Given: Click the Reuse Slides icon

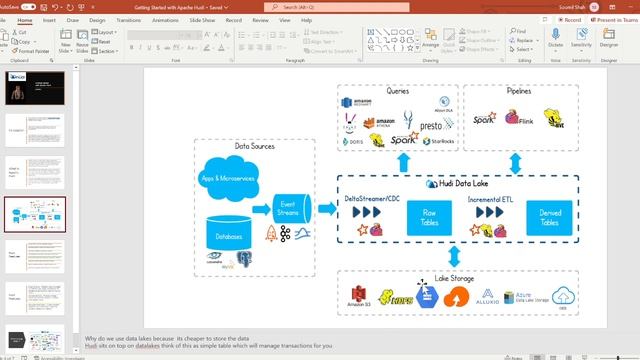Looking at the screenshot, I should click(x=82, y=36).
